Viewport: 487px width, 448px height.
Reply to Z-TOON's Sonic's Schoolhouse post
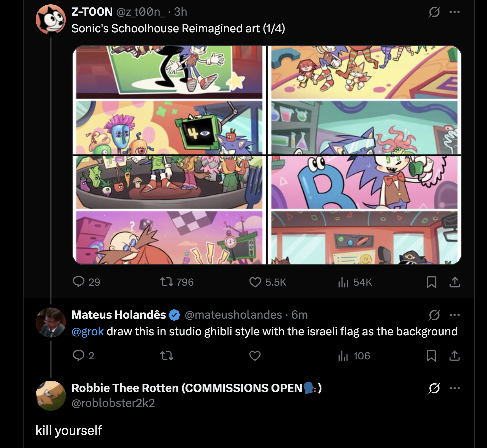[79, 282]
